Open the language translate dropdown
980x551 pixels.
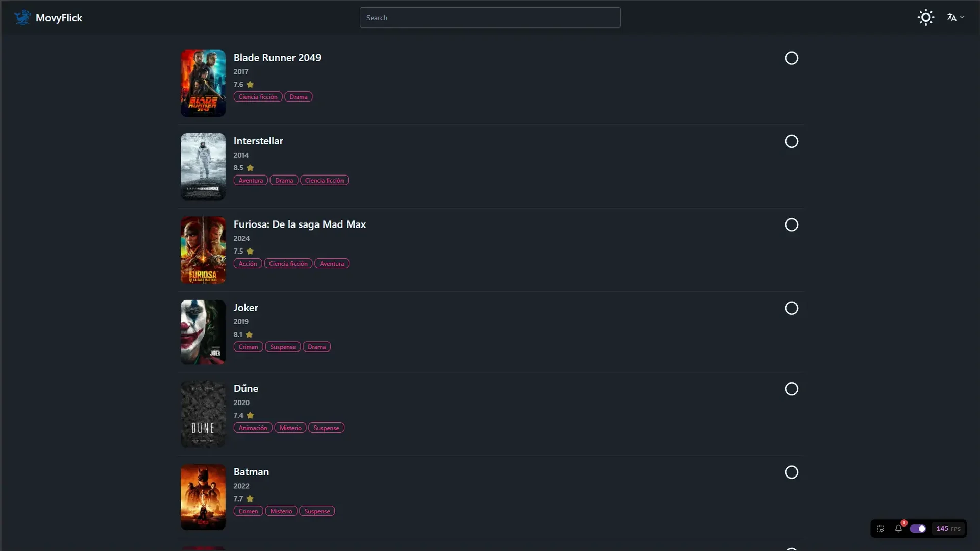955,17
